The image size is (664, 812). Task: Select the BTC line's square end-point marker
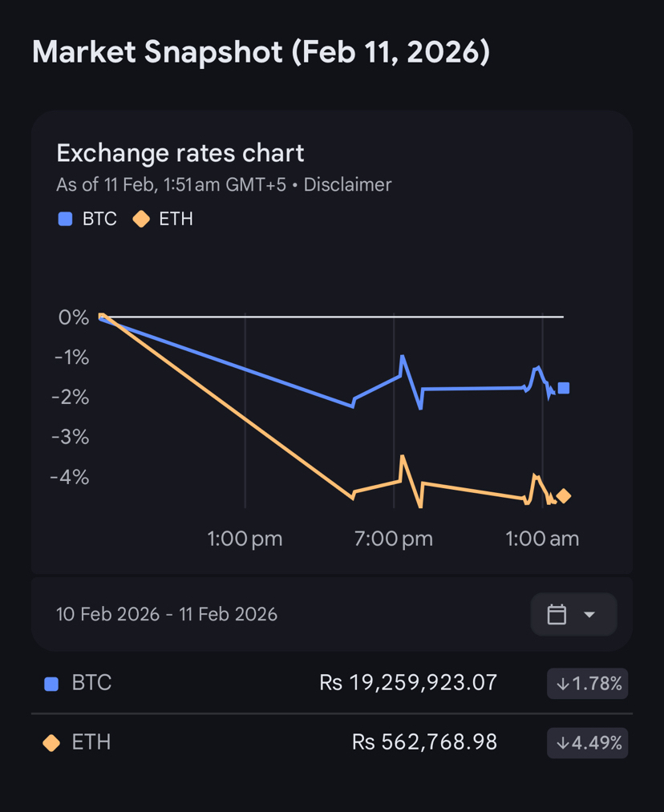[564, 388]
